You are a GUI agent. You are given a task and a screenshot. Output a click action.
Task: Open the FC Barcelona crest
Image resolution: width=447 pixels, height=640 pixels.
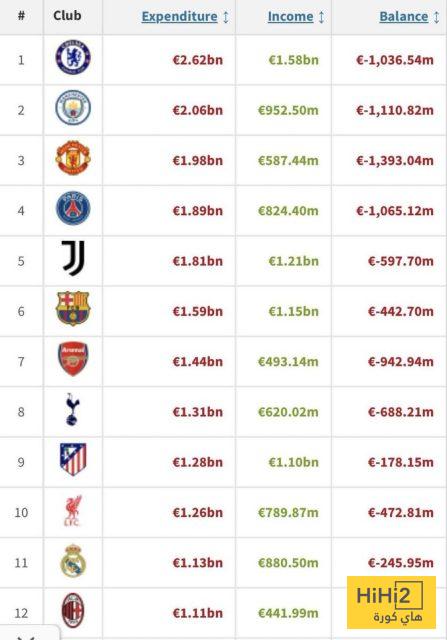(x=73, y=308)
